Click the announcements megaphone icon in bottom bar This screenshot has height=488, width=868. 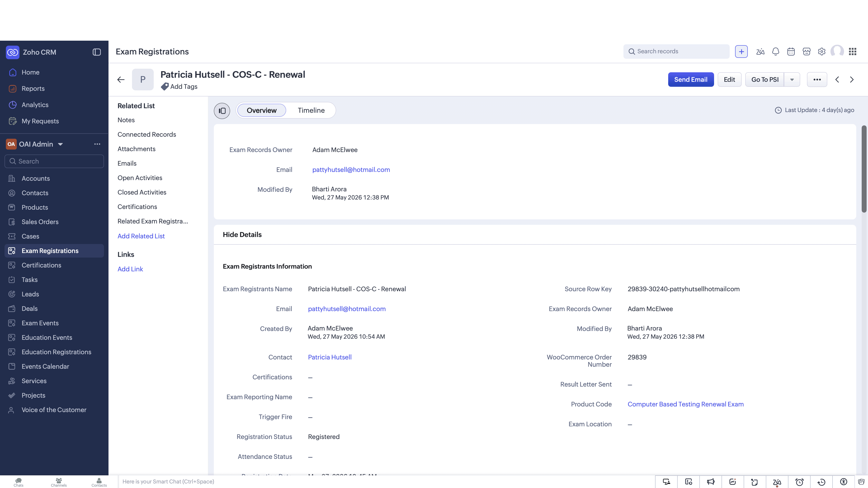coord(711,482)
